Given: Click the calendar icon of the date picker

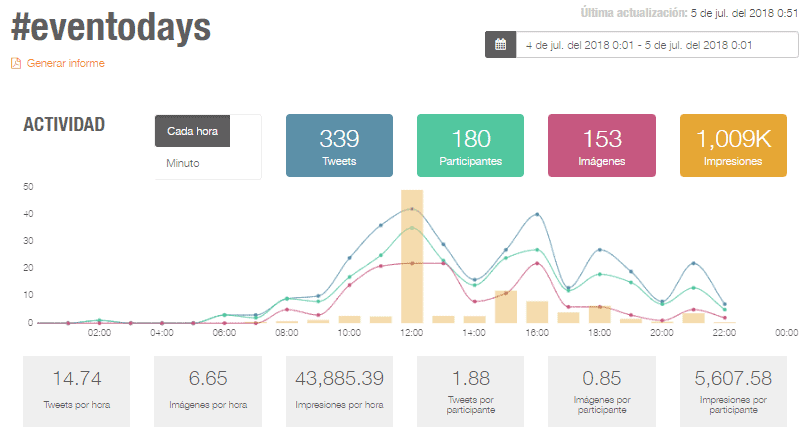Looking at the screenshot, I should (x=500, y=45).
